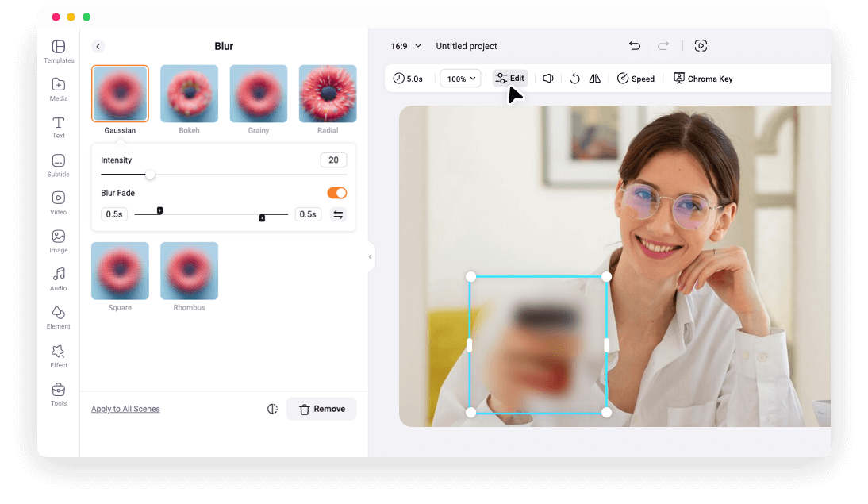Click the Untitled project title
Image resolution: width=868 pixels, height=504 pixels.
click(467, 46)
